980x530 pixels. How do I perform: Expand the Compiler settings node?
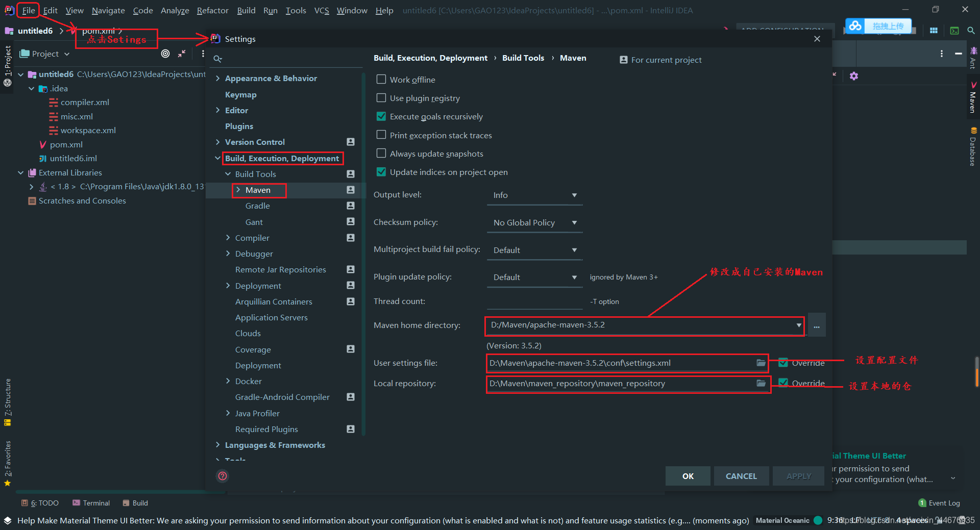228,238
